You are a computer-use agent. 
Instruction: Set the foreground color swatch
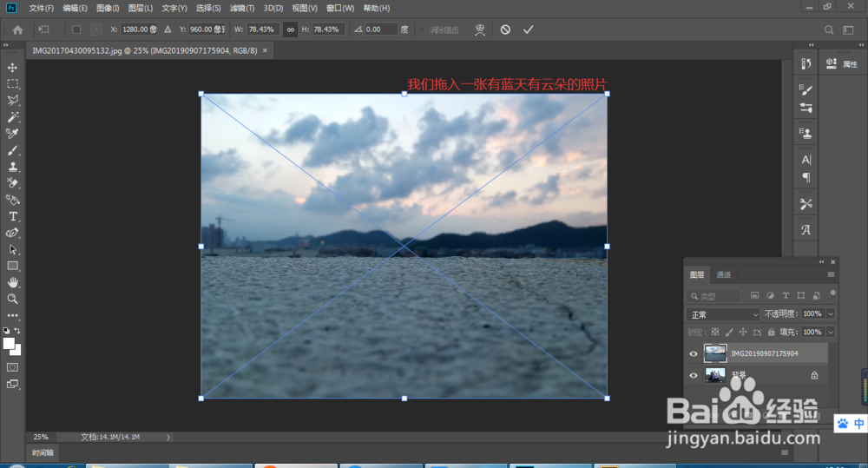click(9, 343)
